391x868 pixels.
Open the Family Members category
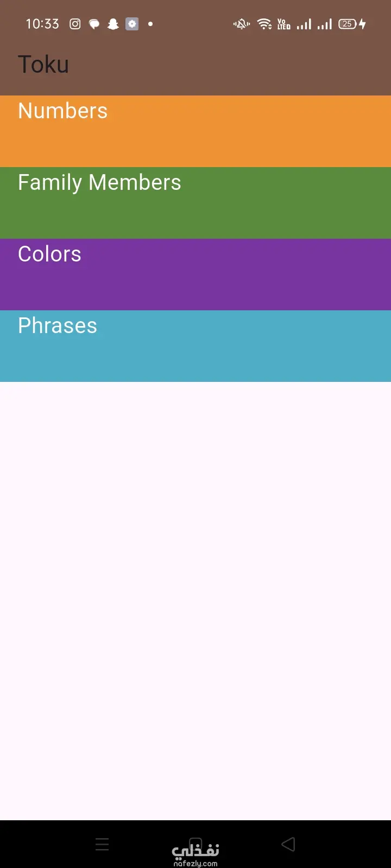point(195,203)
